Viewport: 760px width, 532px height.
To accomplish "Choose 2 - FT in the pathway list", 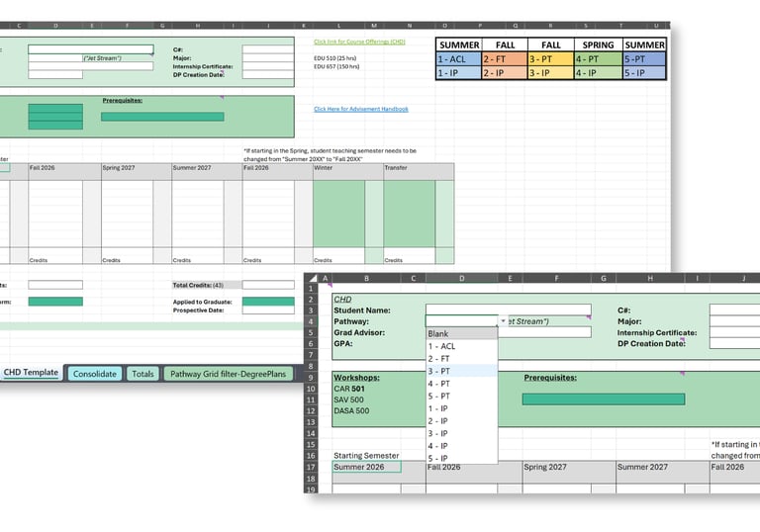I will tap(461, 359).
